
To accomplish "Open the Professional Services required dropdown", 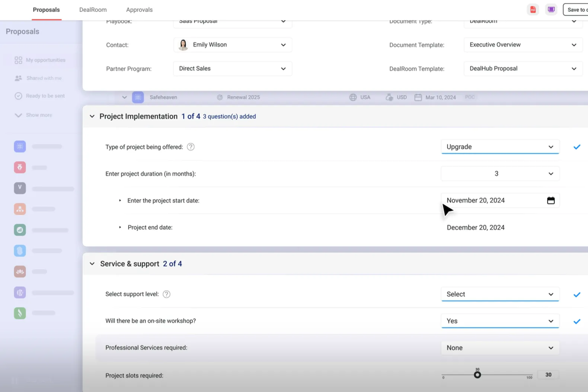I will click(500, 348).
